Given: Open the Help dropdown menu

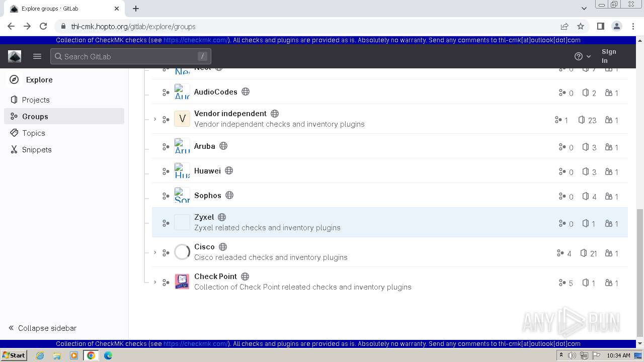Looking at the screenshot, I should click(x=583, y=56).
